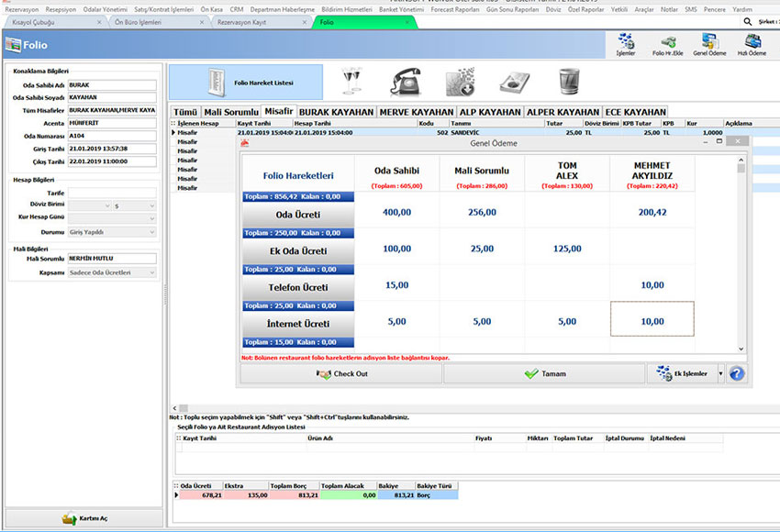Switch to the Tümü tab
The height and width of the screenshot is (532, 780).
click(x=185, y=112)
